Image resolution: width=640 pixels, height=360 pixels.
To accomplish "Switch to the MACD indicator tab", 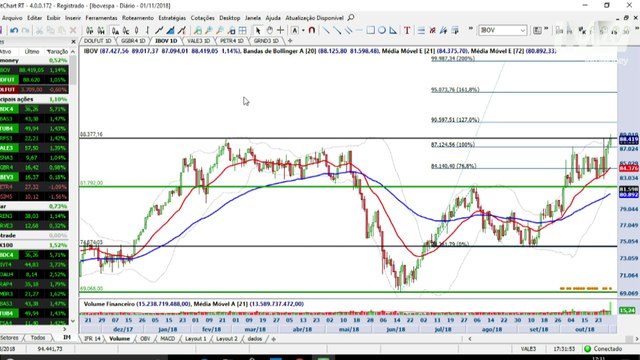I will click(x=167, y=339).
